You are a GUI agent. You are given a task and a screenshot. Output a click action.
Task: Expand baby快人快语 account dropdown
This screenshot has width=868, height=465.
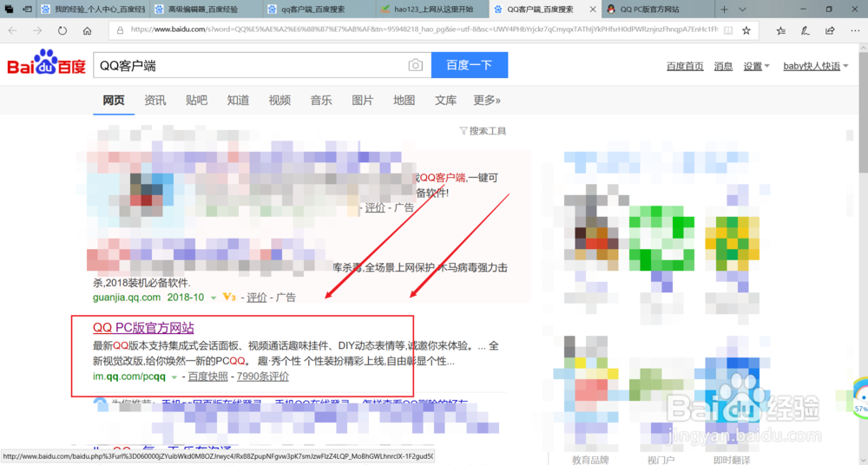[815, 66]
